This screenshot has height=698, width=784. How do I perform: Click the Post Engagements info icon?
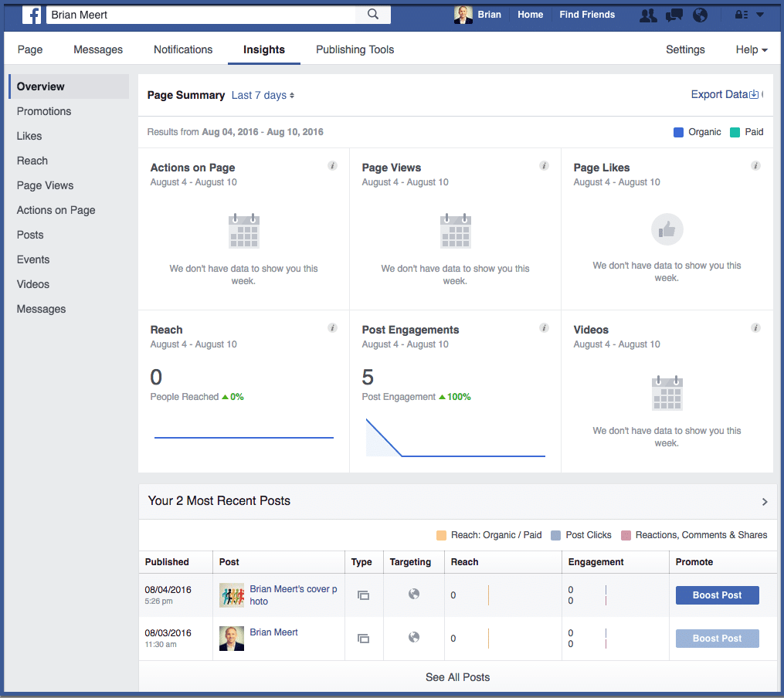click(x=544, y=327)
